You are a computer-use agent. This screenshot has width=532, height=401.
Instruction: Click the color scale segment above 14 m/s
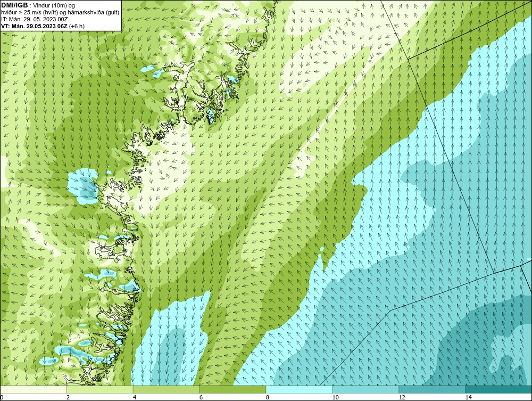click(499, 389)
